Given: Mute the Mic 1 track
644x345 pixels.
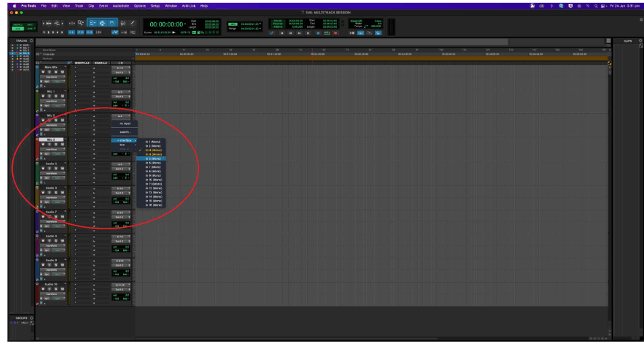Looking at the screenshot, I should pyautogui.click(x=62, y=96).
